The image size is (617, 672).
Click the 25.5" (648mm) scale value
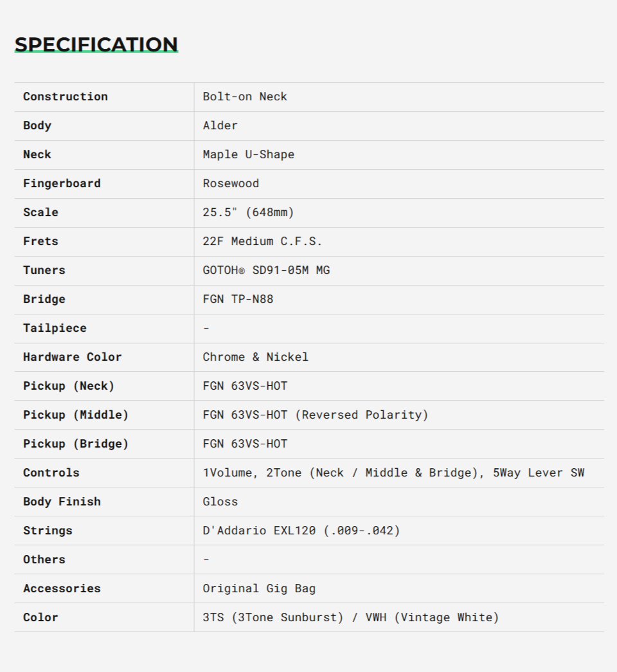click(249, 212)
